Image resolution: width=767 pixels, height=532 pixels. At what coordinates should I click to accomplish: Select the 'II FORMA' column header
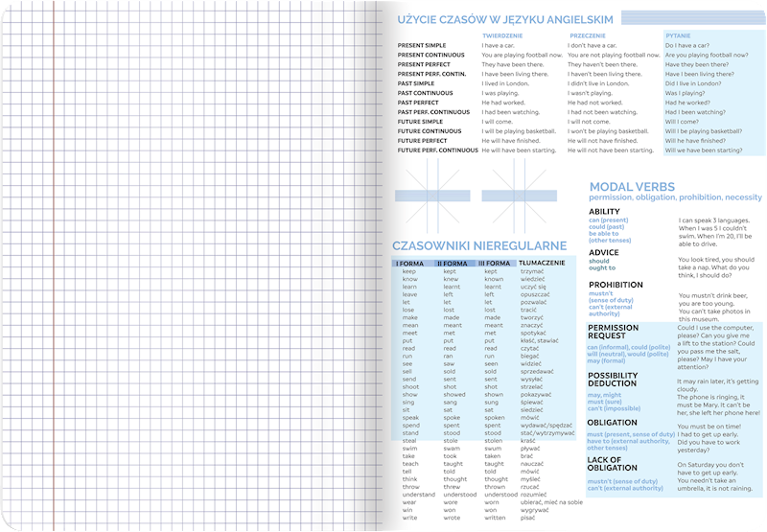point(452,264)
